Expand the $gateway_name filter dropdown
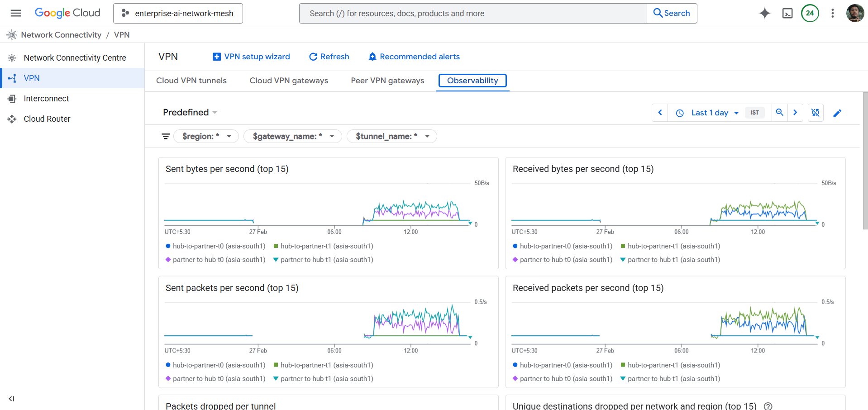 pyautogui.click(x=293, y=136)
